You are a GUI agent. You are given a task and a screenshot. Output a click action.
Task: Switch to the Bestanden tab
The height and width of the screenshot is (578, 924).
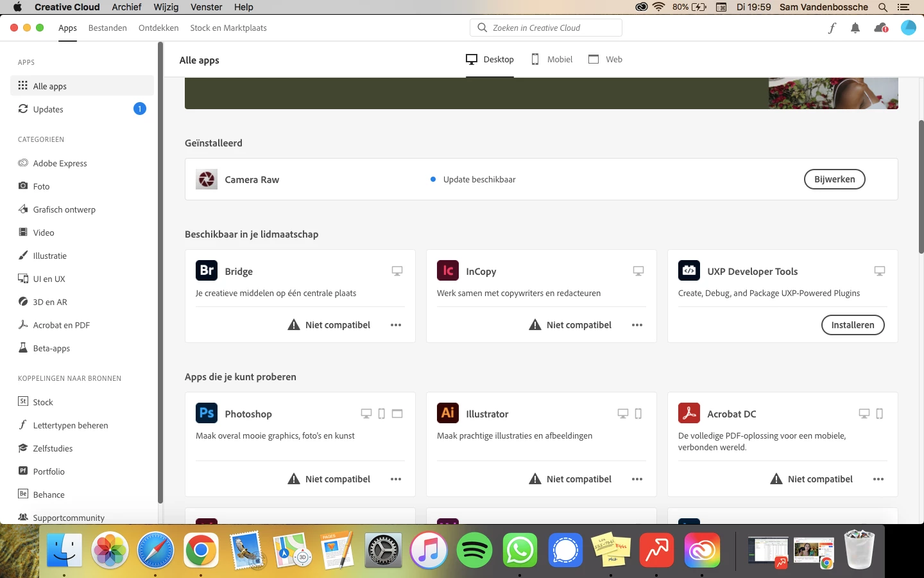107,28
